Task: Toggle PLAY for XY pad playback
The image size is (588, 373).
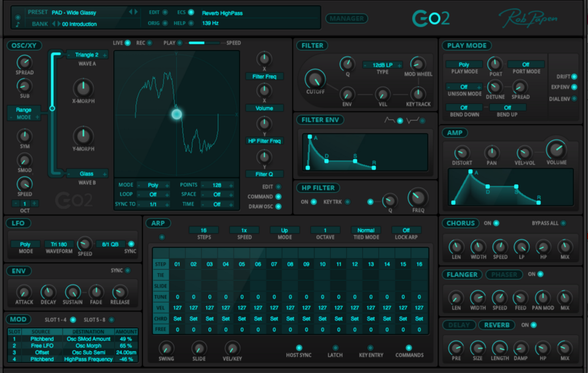Action: (180, 43)
